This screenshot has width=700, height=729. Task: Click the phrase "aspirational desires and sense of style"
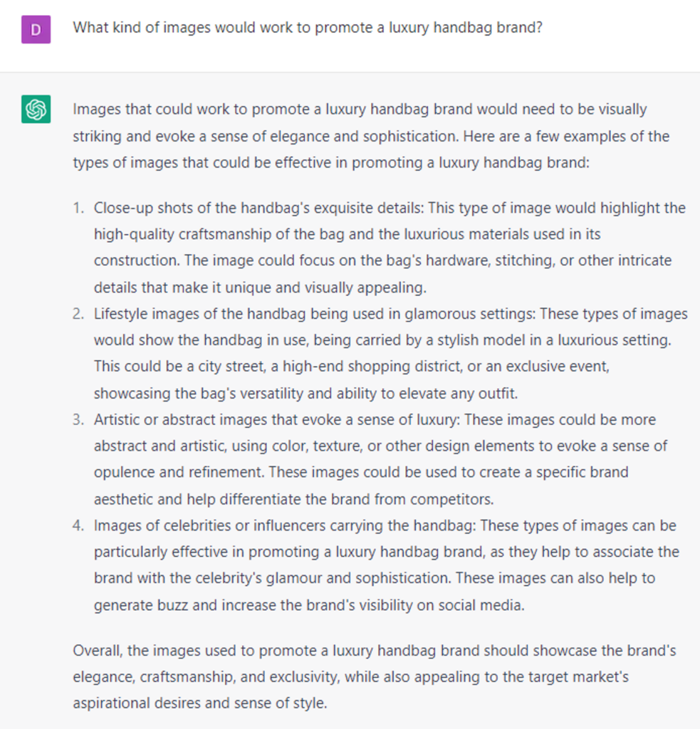click(199, 703)
